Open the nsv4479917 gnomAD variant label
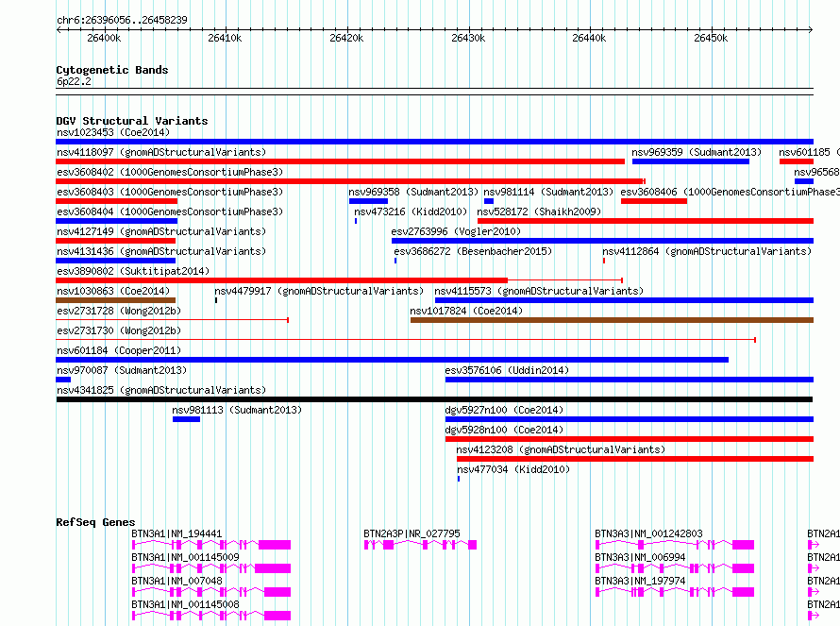The height and width of the screenshot is (626, 840). coord(319,291)
